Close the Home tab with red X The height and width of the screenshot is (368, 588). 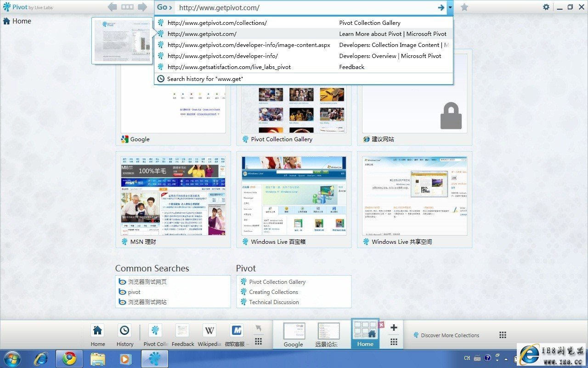coord(381,325)
